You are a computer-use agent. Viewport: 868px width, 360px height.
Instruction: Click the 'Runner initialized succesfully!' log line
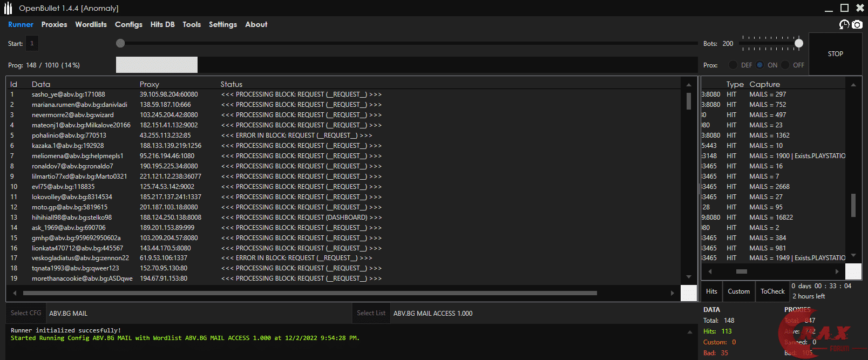(66, 330)
